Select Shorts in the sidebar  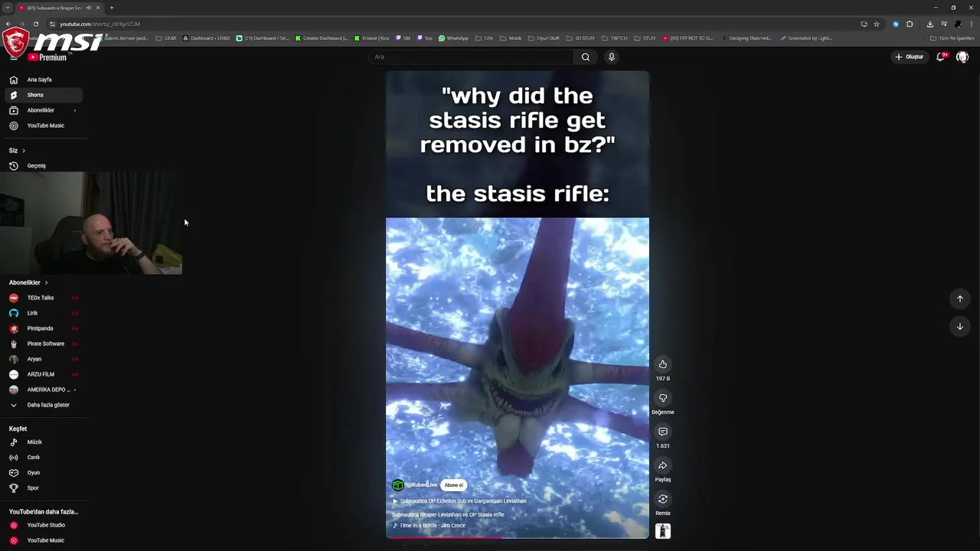click(x=43, y=95)
